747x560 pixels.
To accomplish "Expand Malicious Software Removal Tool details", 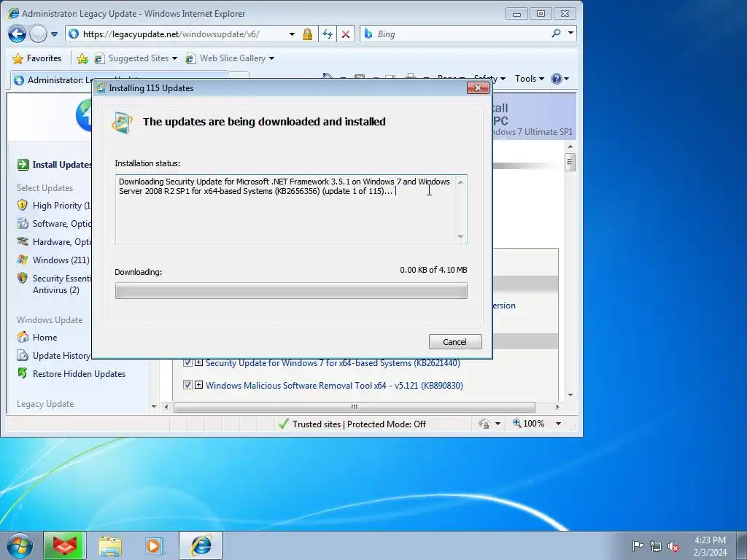I will 198,385.
